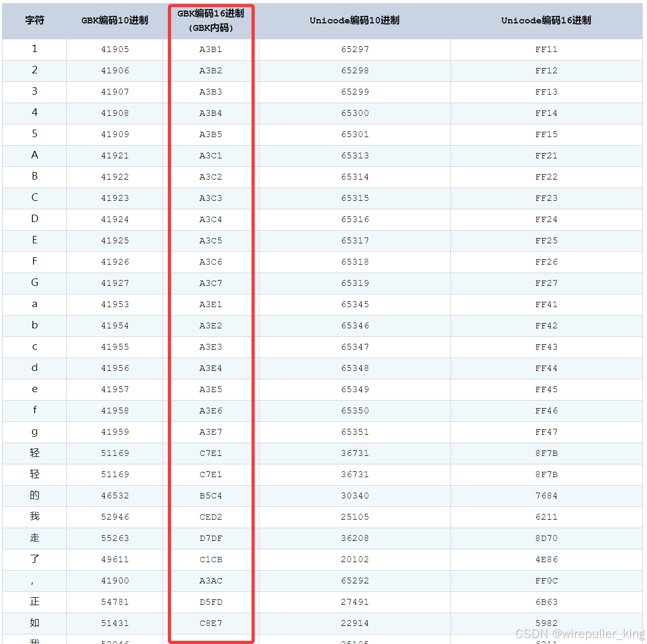Click the cell showing 22914
Screen dimensions: 647x644
[x=355, y=623]
